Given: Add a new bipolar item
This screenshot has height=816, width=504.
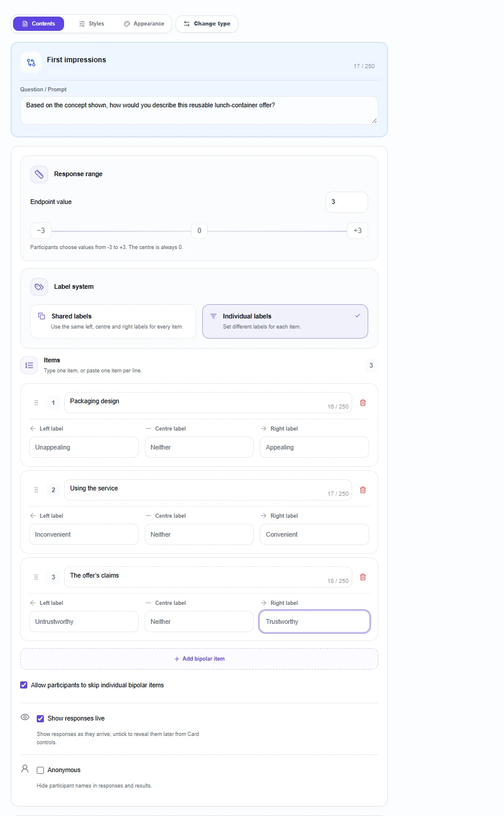Looking at the screenshot, I should pyautogui.click(x=199, y=659).
